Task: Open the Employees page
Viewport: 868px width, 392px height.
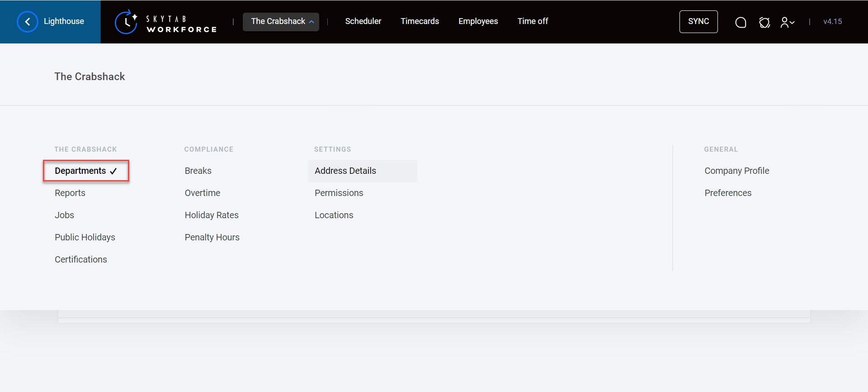Action: point(478,21)
